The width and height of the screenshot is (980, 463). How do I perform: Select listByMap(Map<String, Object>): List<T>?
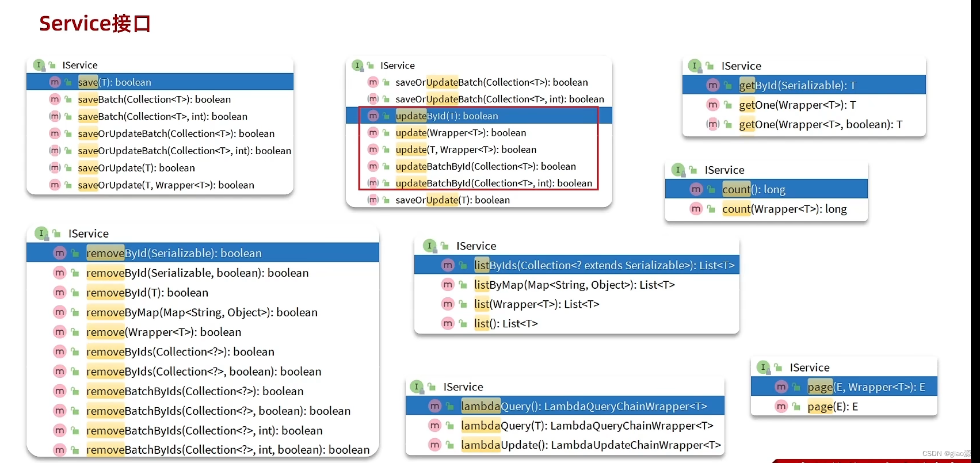click(x=574, y=285)
